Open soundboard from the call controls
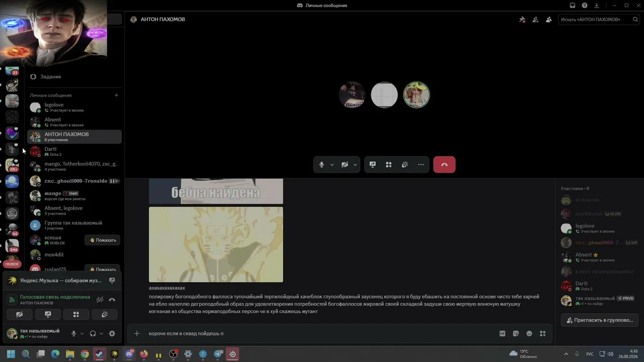Image resolution: width=644 pixels, height=362 pixels. pyautogui.click(x=405, y=164)
